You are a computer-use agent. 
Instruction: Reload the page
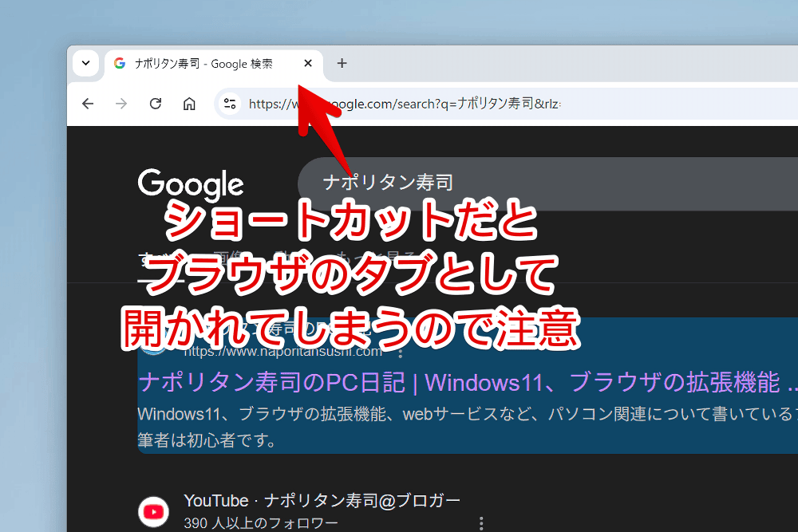[x=156, y=104]
